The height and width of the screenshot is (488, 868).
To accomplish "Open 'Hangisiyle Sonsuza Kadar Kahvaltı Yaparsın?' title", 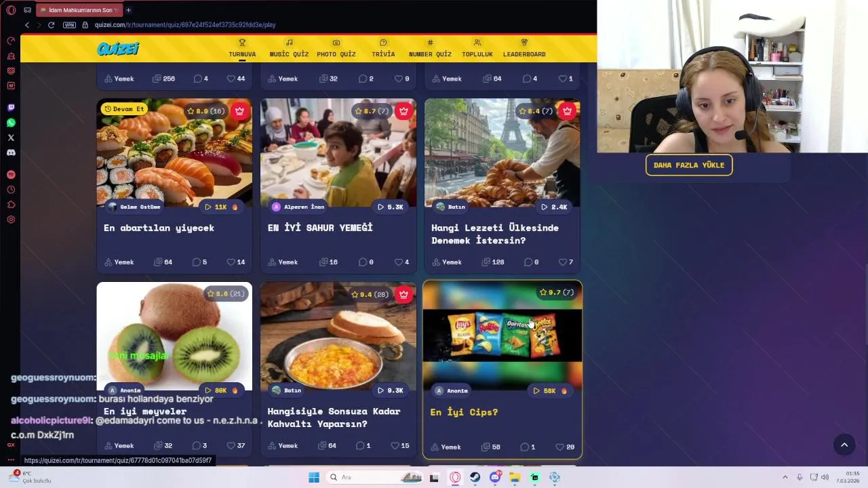I will [x=334, y=418].
